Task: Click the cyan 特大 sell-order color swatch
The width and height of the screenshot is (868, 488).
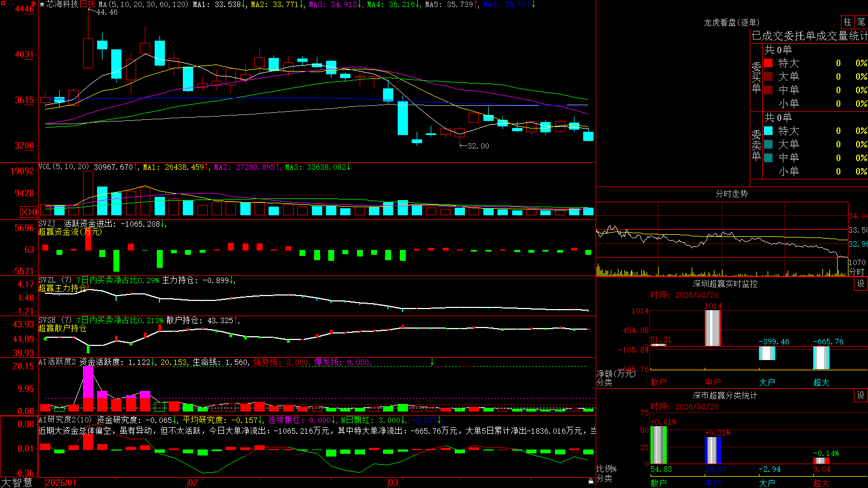Action: 768,131
